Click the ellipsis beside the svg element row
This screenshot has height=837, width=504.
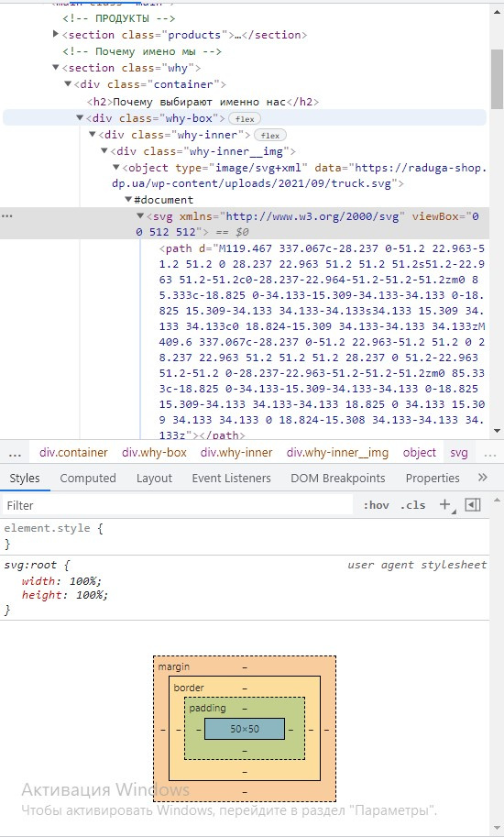pyautogui.click(x=7, y=216)
